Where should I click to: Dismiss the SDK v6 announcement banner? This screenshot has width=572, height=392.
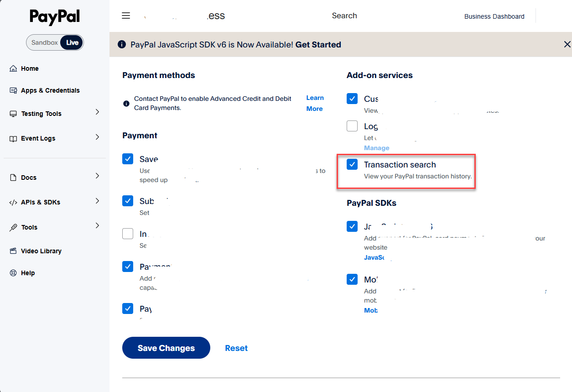567,44
